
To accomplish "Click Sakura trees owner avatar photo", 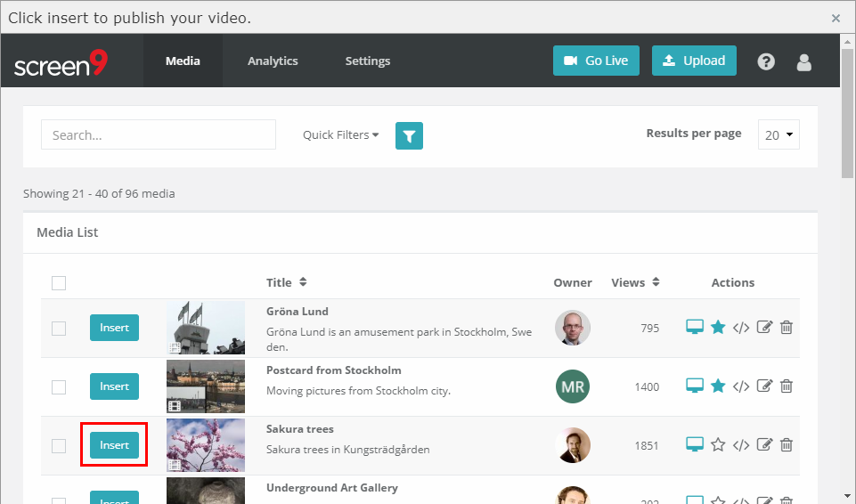I will 573,445.
